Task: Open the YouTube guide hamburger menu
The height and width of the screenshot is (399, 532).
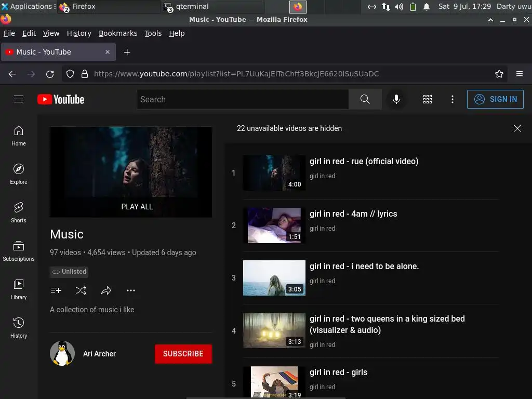Action: [19, 99]
